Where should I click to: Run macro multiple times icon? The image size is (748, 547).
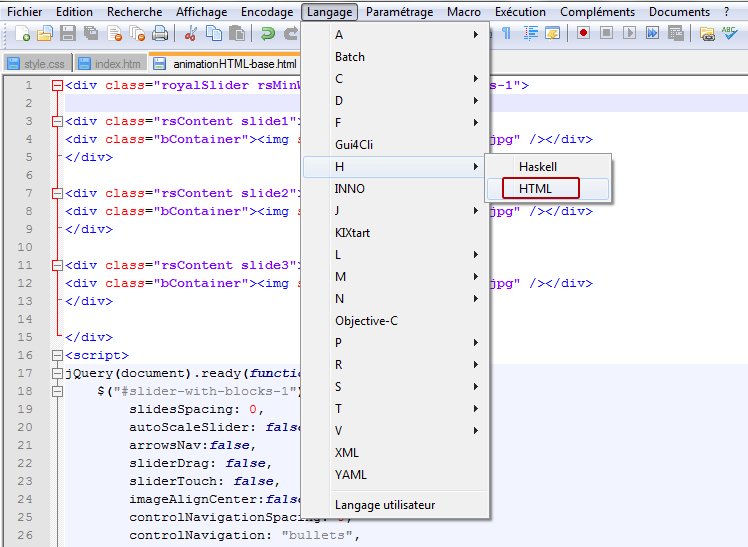coord(652,33)
